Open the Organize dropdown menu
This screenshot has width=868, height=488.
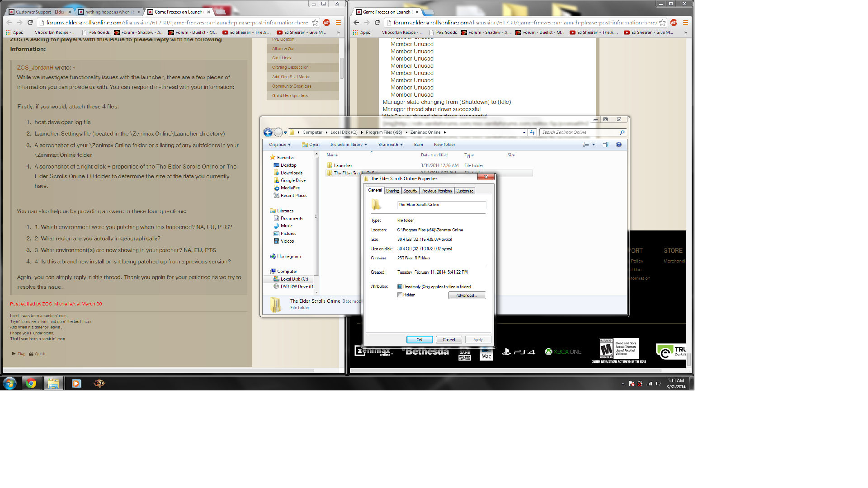(x=280, y=145)
